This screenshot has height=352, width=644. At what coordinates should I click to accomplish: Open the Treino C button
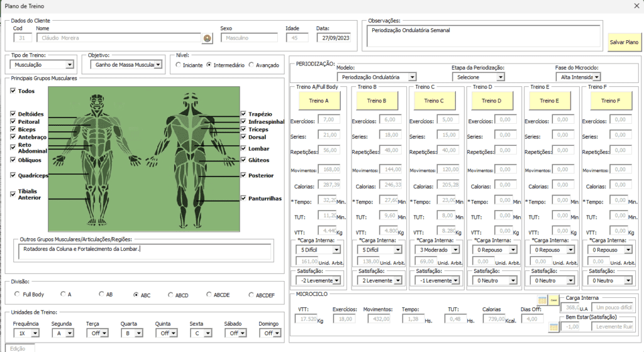point(434,101)
